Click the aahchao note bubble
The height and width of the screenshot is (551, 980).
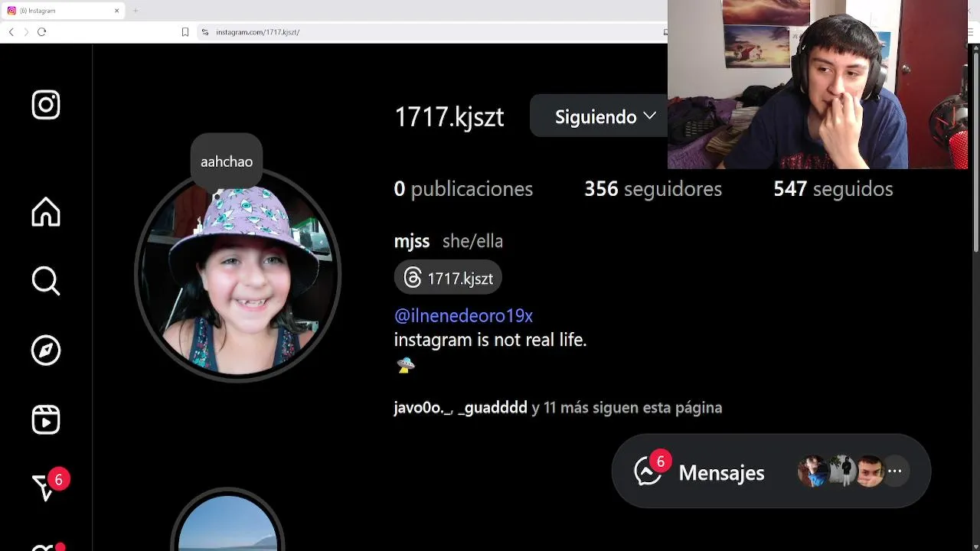click(x=227, y=161)
